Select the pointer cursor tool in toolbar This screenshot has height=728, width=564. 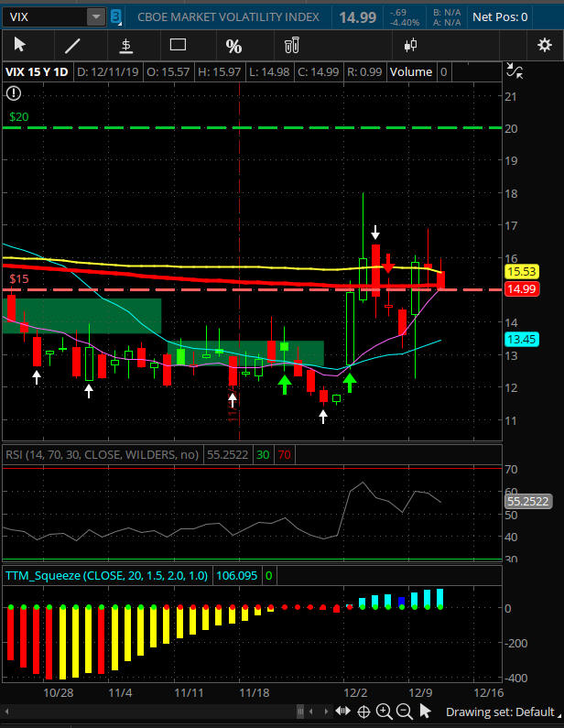[x=20, y=45]
